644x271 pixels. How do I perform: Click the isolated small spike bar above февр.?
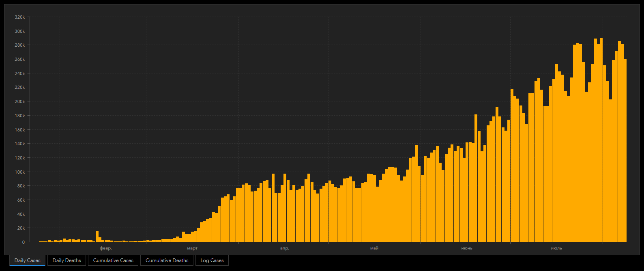click(x=97, y=237)
